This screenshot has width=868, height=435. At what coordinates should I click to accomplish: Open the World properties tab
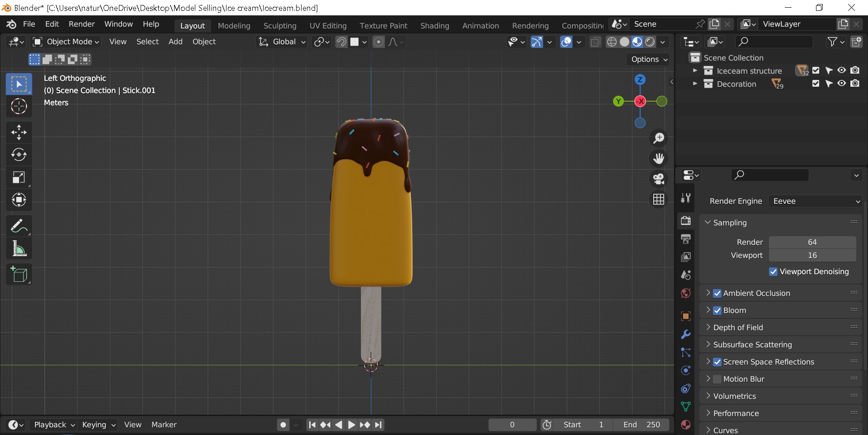click(686, 293)
